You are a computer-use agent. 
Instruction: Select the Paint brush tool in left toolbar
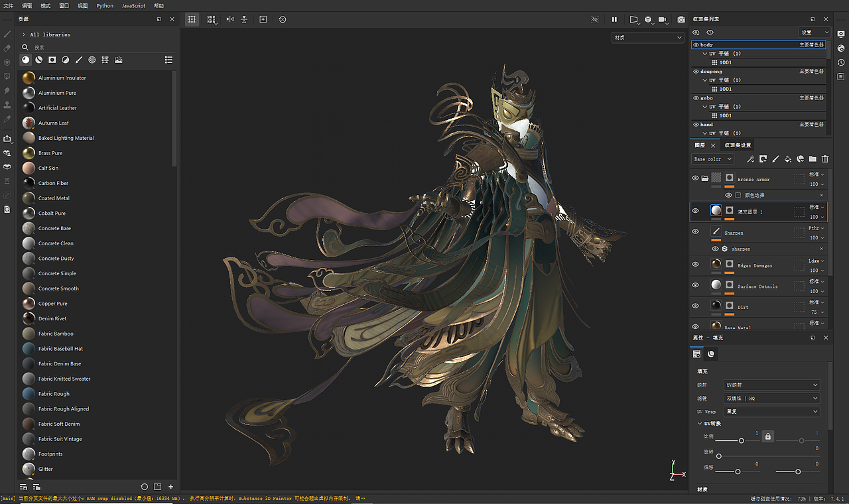[7, 33]
